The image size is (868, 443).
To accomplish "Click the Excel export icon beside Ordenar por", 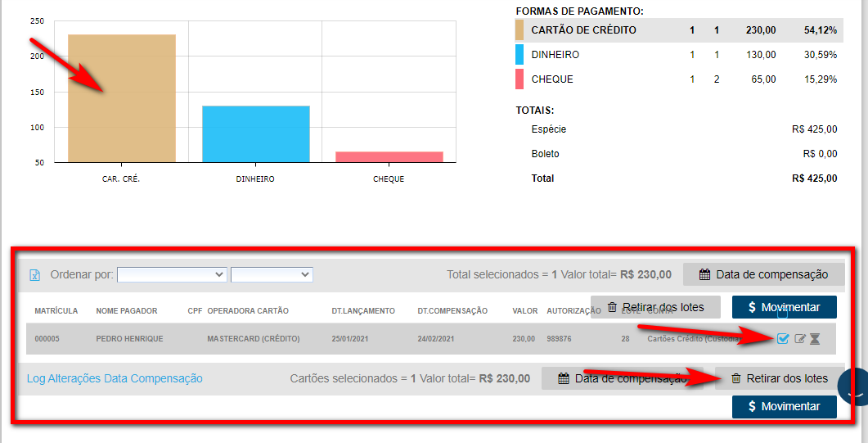I will click(x=34, y=275).
